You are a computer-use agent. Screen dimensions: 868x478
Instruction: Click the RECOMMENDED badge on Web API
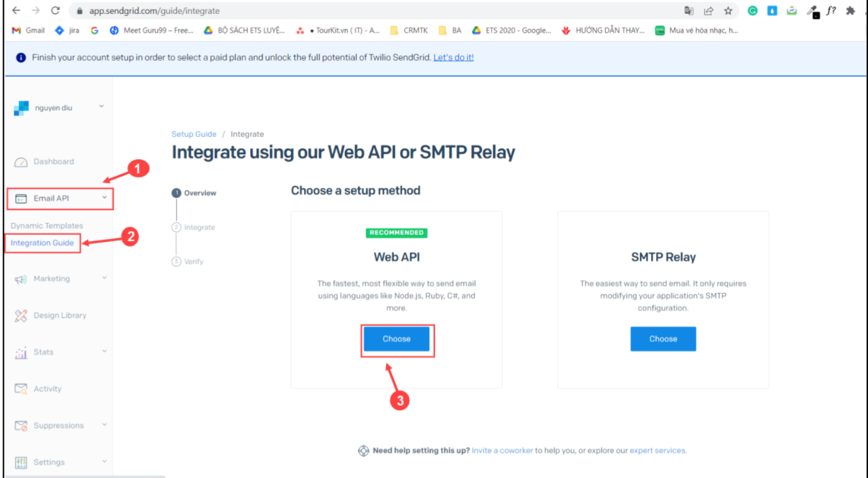point(396,233)
